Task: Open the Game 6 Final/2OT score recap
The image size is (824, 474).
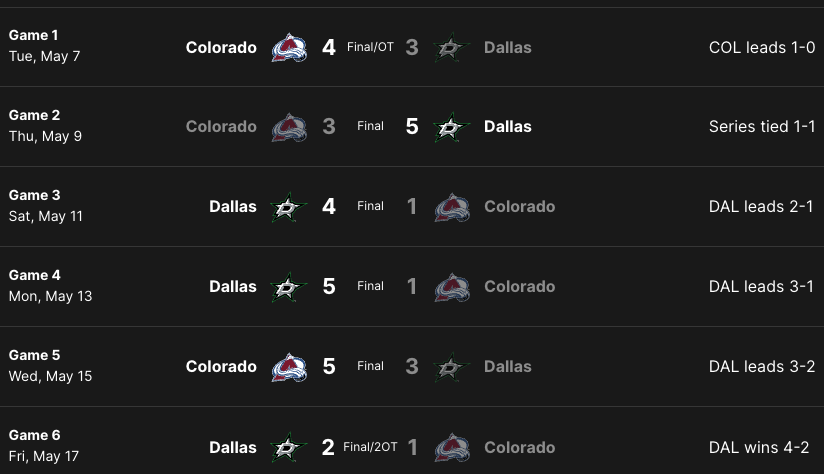Action: coord(370,447)
